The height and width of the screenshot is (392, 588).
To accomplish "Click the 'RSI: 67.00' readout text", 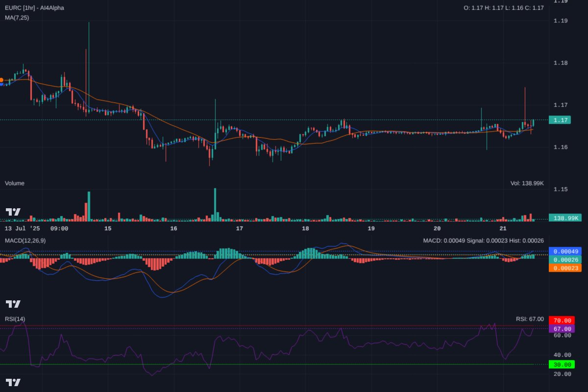I will pyautogui.click(x=530, y=319).
